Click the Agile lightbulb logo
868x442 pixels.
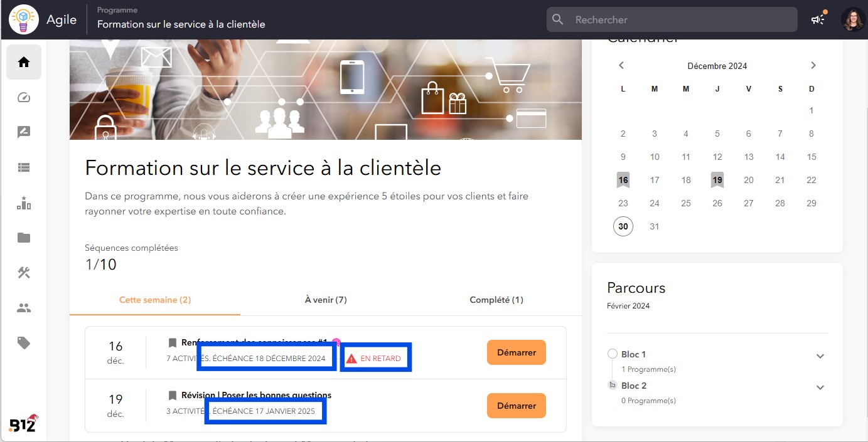pos(24,19)
